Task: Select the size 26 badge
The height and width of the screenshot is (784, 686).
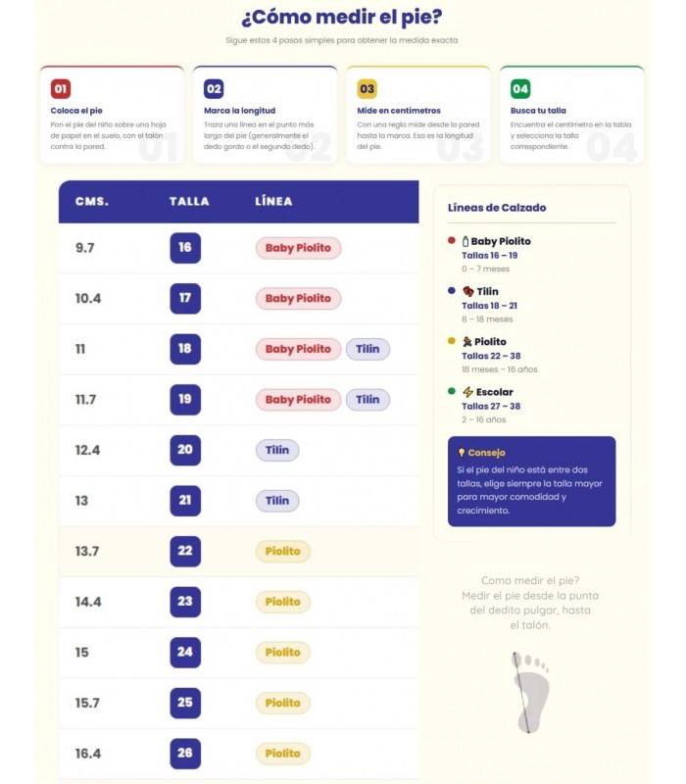Action: 185,753
